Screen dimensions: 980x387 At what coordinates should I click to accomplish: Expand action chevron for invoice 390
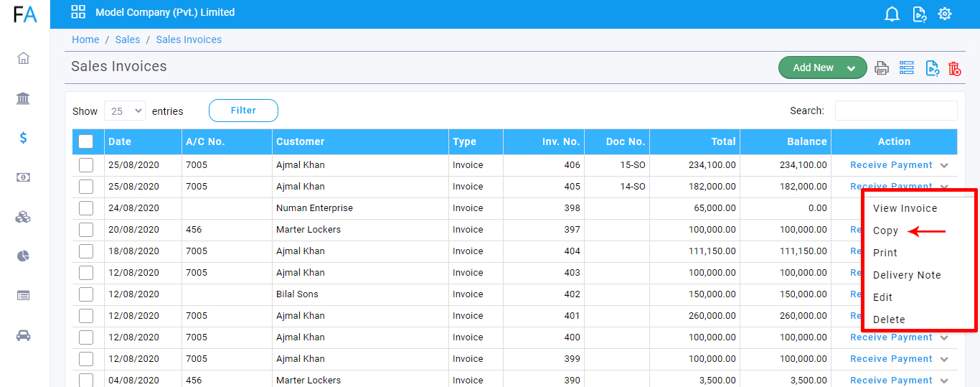coord(944,381)
